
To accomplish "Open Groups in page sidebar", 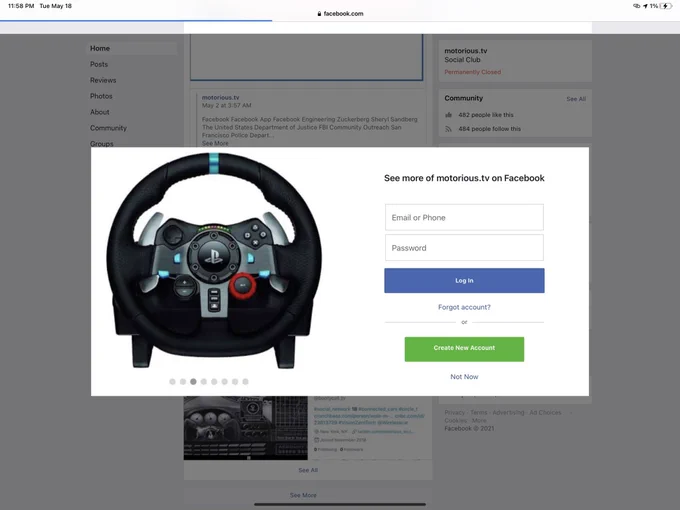I will pos(101,144).
